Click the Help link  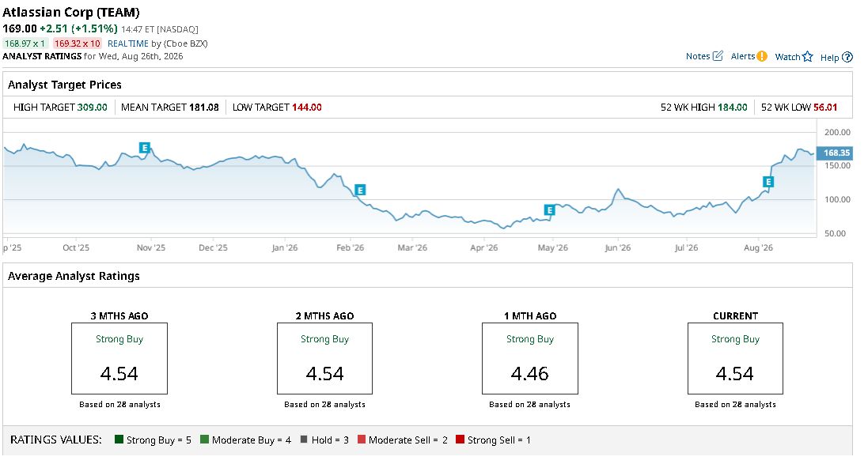coord(829,57)
